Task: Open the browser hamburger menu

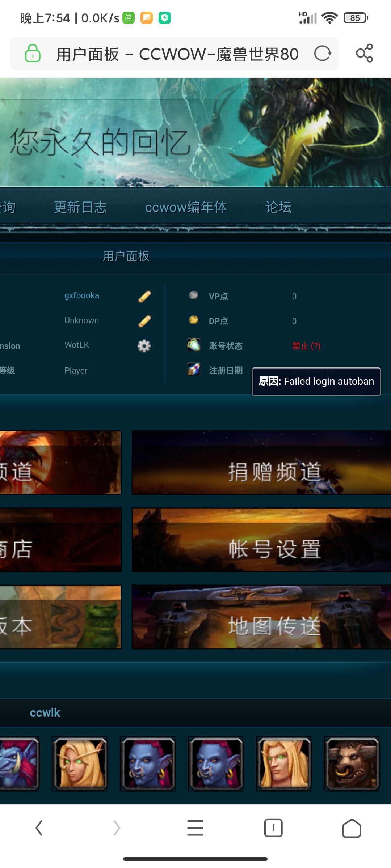Action: click(x=195, y=828)
